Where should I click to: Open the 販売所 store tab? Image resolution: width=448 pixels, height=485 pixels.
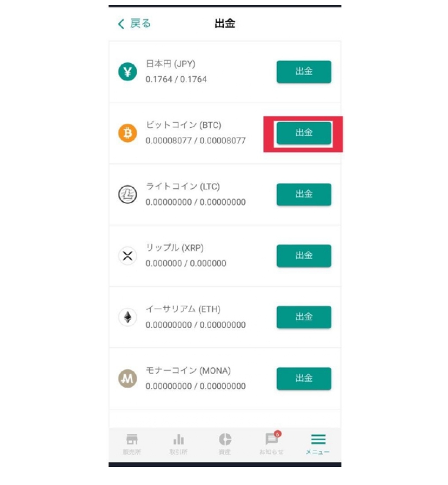click(x=132, y=444)
